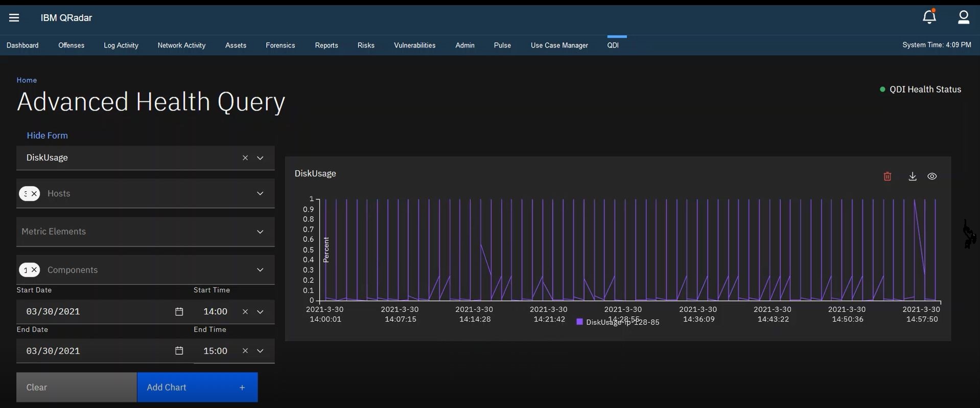This screenshot has width=980, height=408.
Task: Switch to the Log Activity tab
Action: point(121,46)
